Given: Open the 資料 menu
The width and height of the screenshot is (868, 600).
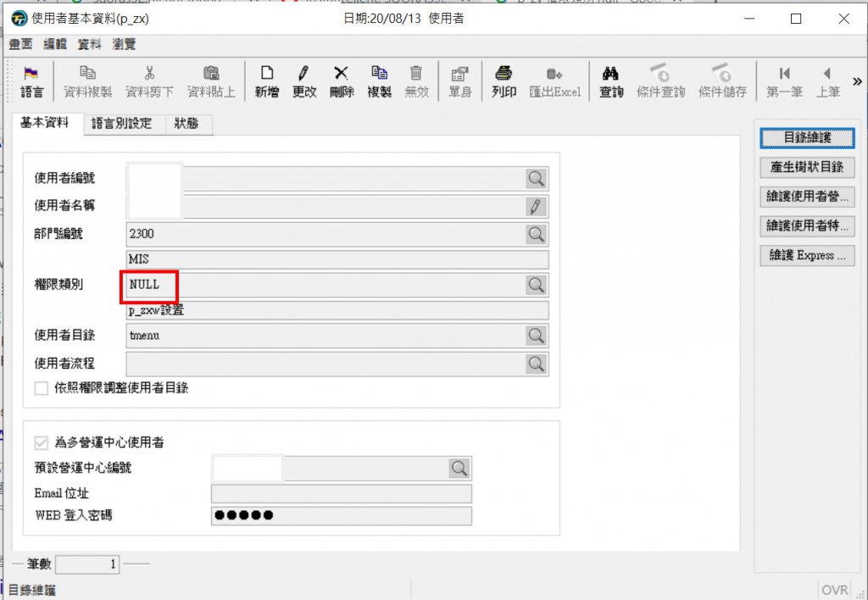Looking at the screenshot, I should coord(89,44).
